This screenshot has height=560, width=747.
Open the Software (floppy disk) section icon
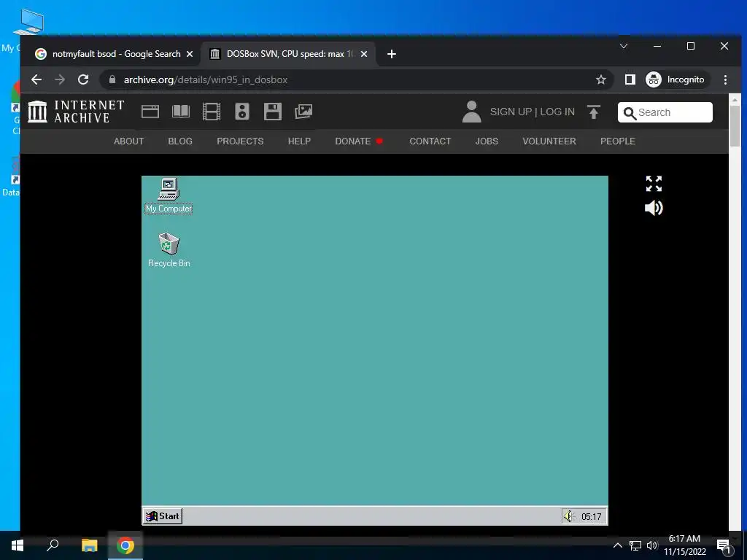coord(273,112)
